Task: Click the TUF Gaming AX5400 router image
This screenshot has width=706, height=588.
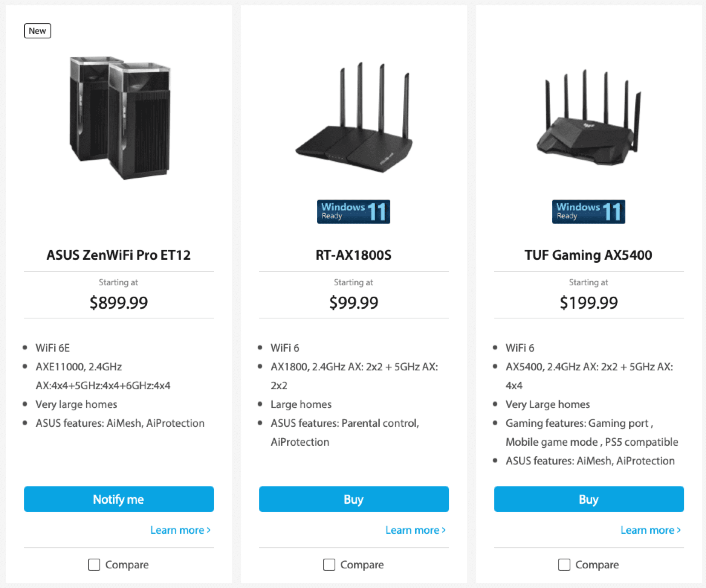Action: point(589,117)
